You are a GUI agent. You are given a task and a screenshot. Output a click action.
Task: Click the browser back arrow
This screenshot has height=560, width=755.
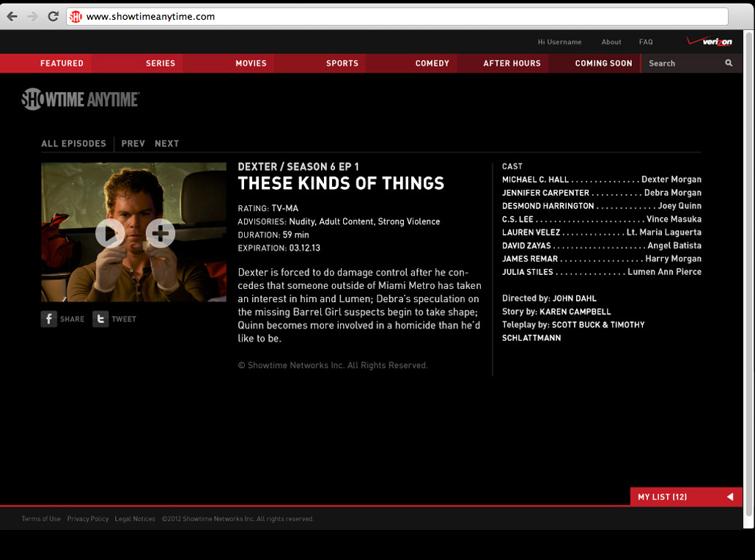tap(12, 16)
